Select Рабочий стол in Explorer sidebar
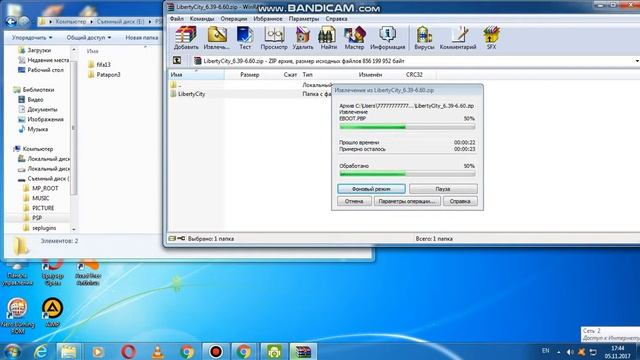This screenshot has width=640, height=360. 41,70
